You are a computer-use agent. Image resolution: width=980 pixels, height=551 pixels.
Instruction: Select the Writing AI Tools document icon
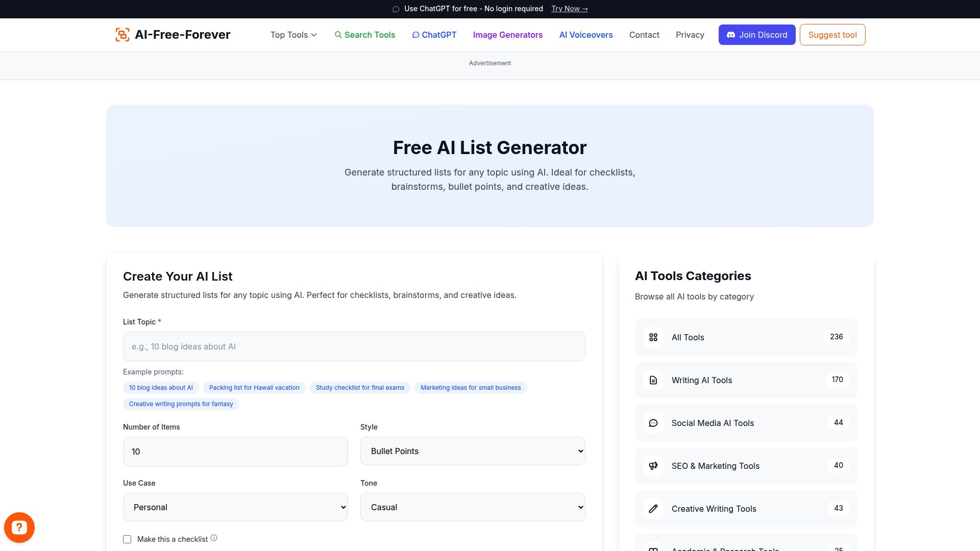(653, 380)
